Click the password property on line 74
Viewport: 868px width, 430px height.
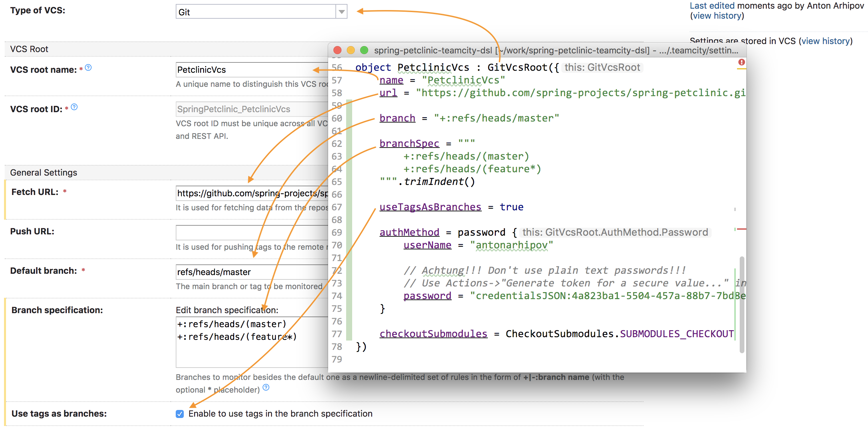tap(427, 296)
